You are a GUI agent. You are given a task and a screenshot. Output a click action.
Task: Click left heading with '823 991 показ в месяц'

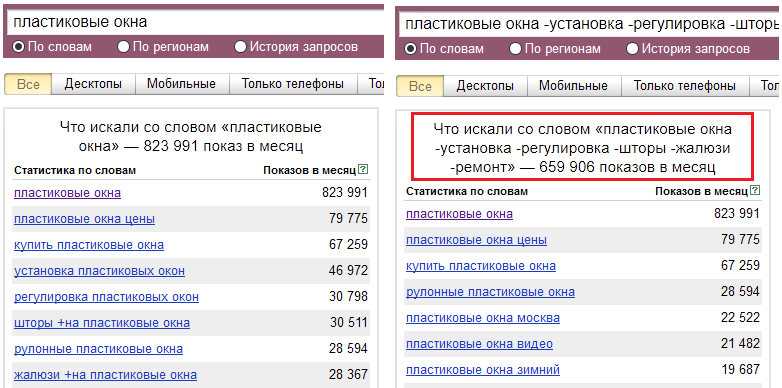pyautogui.click(x=191, y=137)
